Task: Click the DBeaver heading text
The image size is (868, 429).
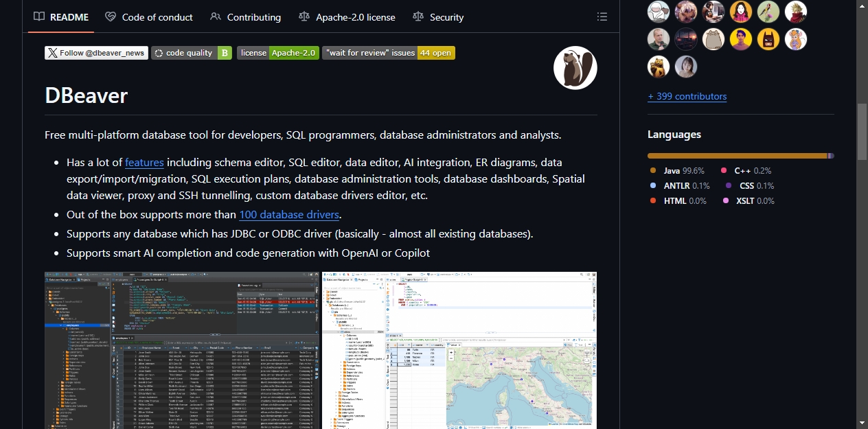Action: tap(87, 95)
